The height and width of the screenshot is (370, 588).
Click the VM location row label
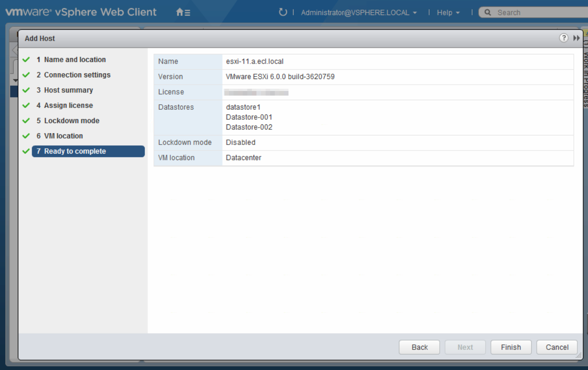pyautogui.click(x=176, y=158)
